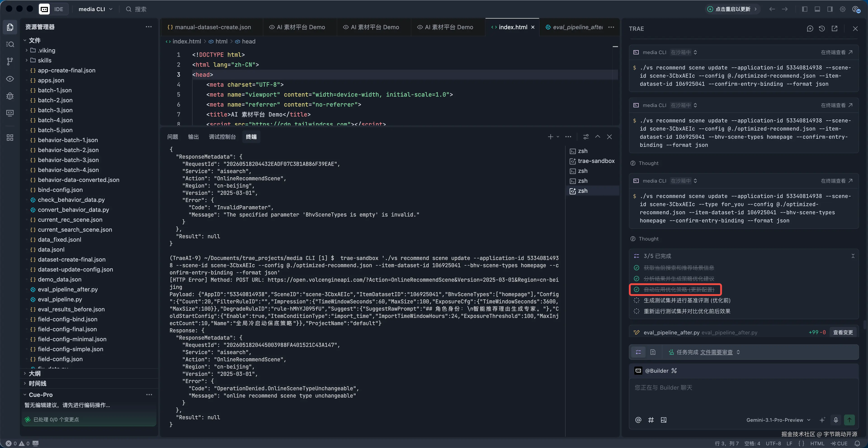
Task: Switch to the 问题 panel tab
Action: tap(172, 137)
